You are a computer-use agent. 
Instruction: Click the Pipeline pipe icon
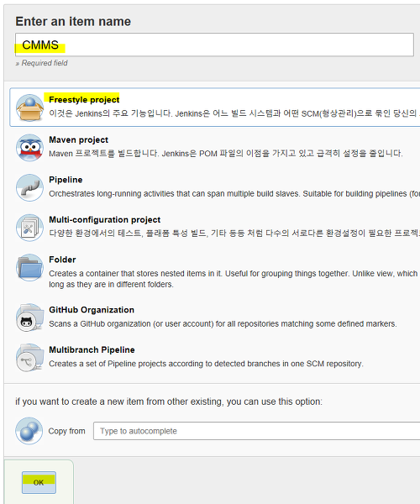(29, 187)
